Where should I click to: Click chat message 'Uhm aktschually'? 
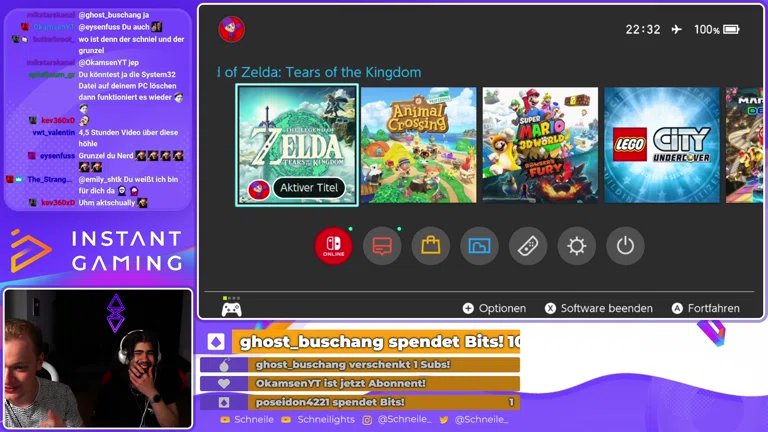[106, 203]
